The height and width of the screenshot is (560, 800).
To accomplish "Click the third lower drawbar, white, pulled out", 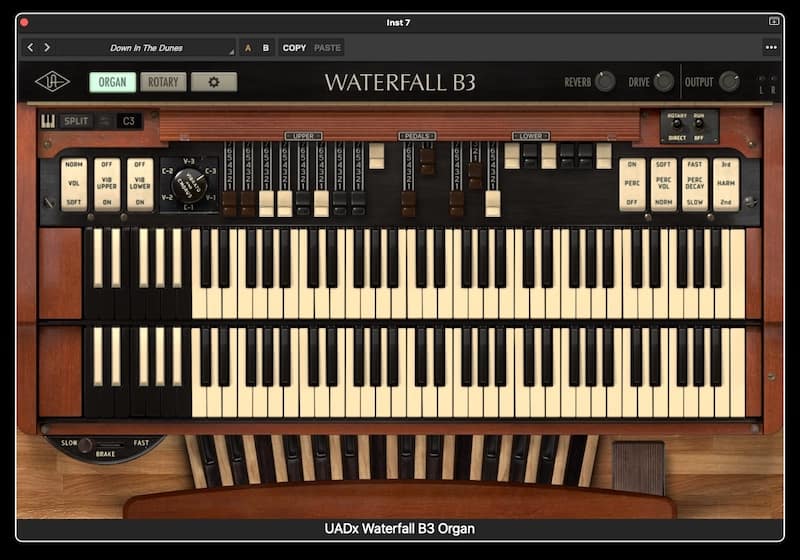I will click(x=493, y=203).
